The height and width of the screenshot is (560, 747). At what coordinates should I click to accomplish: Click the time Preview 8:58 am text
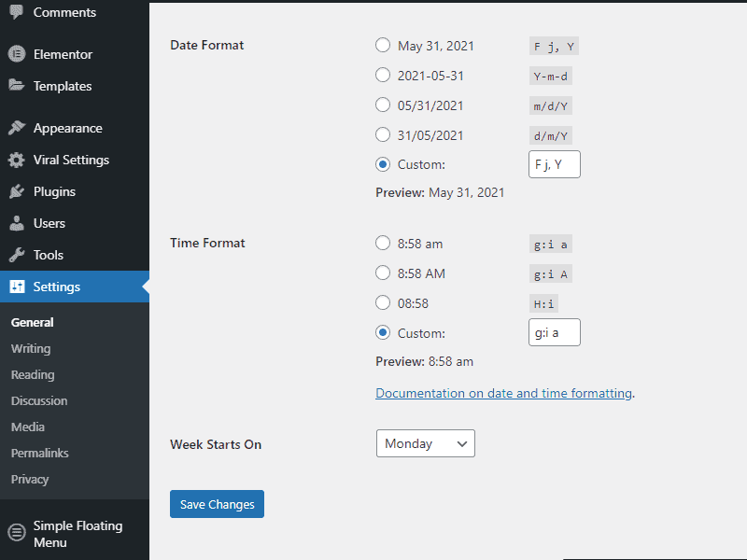(425, 361)
